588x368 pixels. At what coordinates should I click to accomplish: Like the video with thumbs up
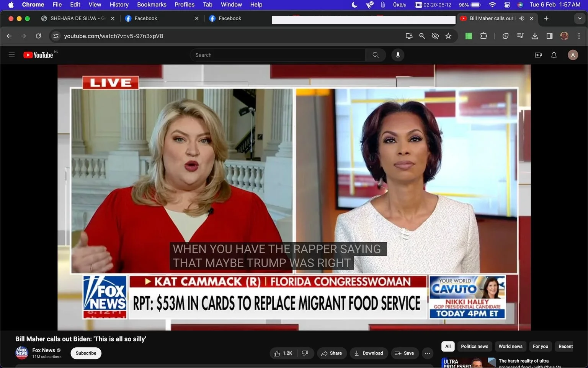coord(283,353)
